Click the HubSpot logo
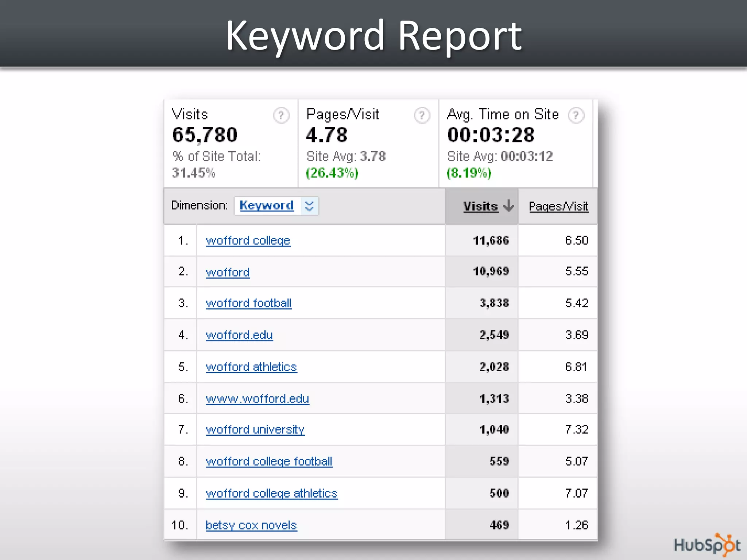747x560 pixels. pos(707,545)
